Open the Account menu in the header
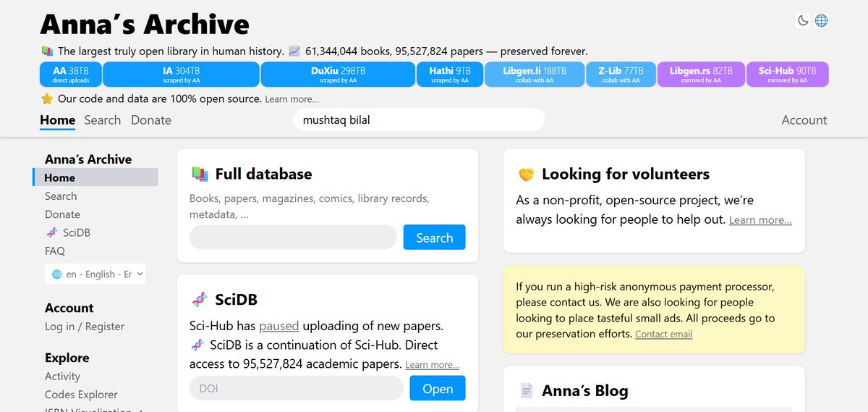Screen dimensions: 868x412 804,120
